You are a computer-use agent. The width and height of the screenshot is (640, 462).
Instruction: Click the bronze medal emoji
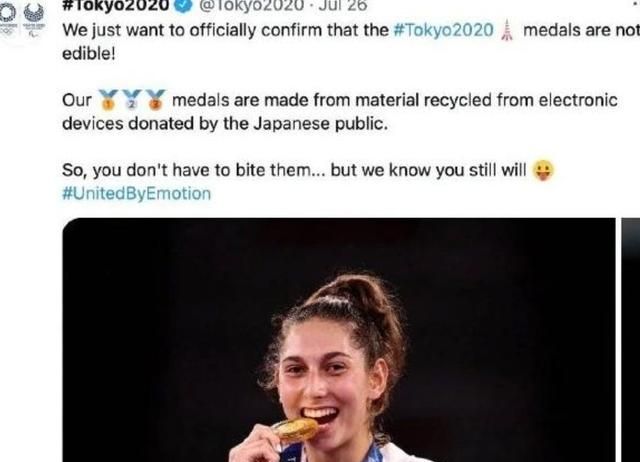[156, 100]
